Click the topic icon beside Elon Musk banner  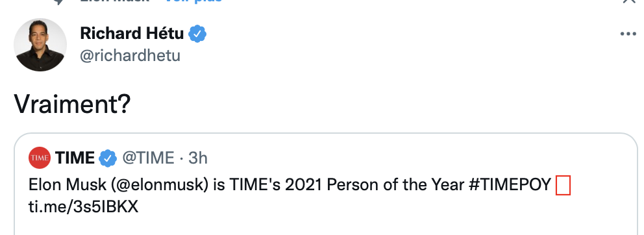pyautogui.click(x=58, y=2)
